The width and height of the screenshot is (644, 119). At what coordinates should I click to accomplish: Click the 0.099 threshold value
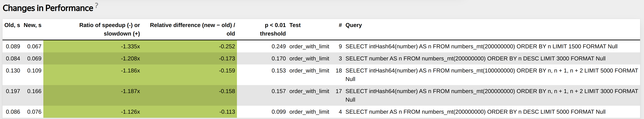278,112
